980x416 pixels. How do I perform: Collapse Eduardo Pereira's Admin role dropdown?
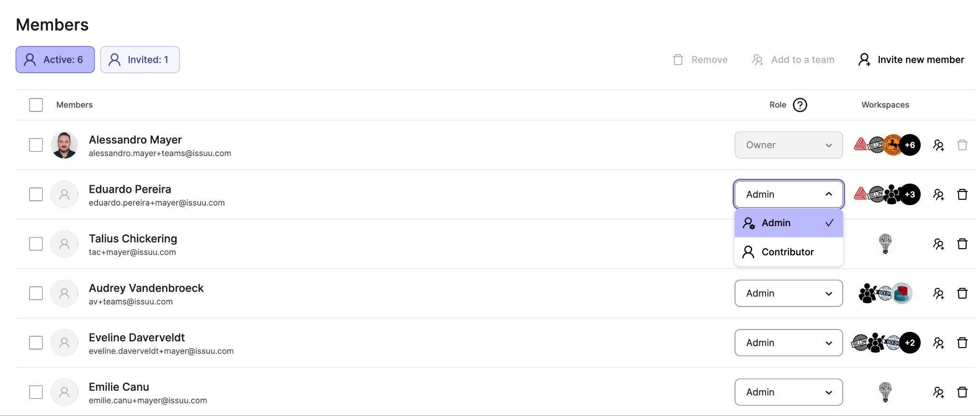tap(789, 194)
